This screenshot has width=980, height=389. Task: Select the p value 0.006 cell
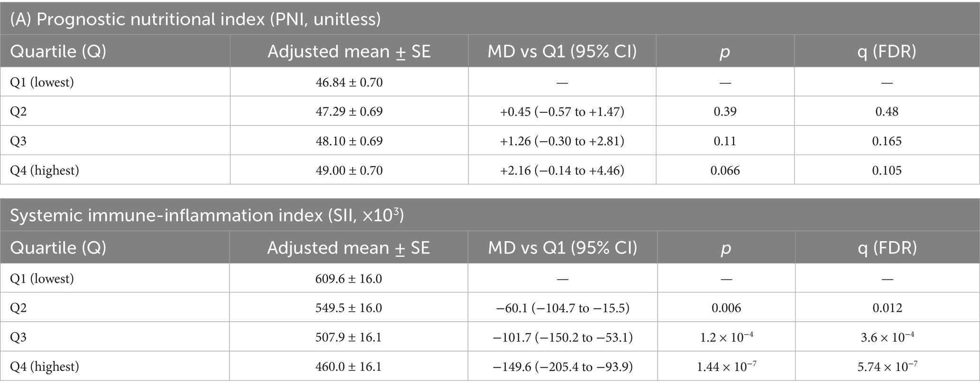(x=726, y=308)
